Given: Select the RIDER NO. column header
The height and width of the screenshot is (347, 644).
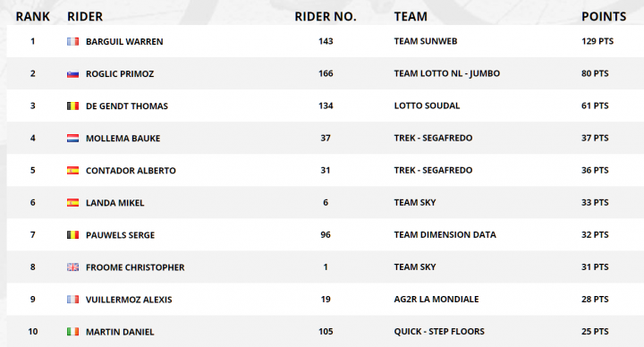Looking at the screenshot, I should [326, 16].
